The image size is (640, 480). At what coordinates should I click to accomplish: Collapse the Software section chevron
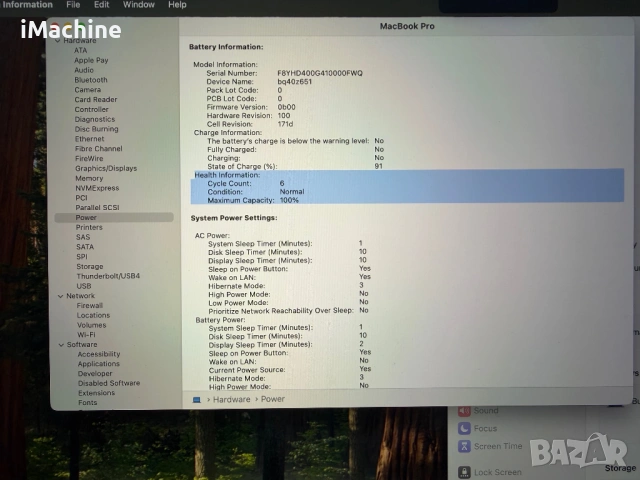click(x=61, y=345)
